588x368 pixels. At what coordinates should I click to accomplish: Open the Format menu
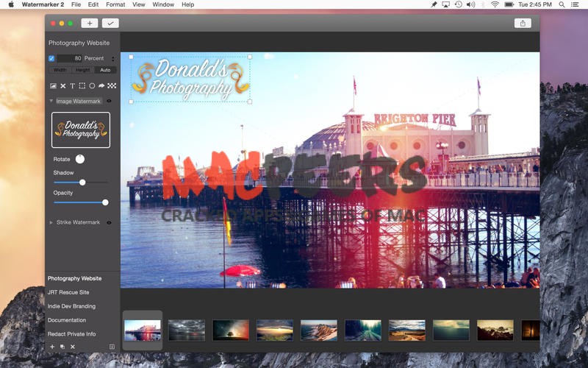[115, 4]
